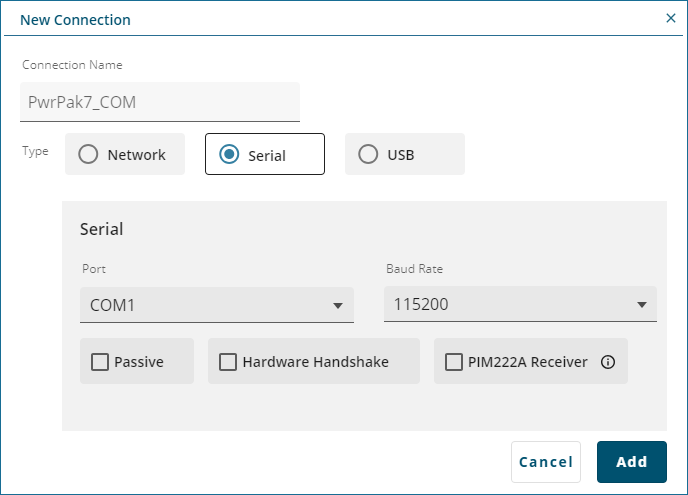The image size is (688, 495).
Task: Choose the USB connection type
Action: [x=369, y=155]
